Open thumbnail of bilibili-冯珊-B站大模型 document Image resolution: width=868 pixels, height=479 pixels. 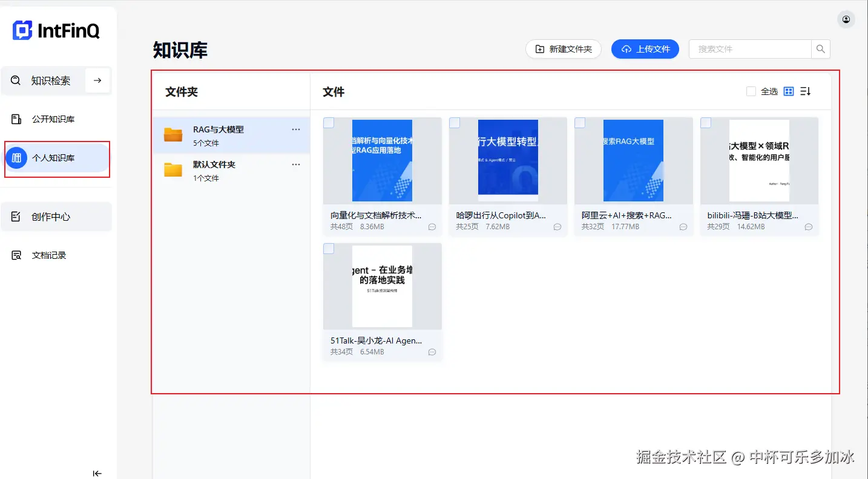[x=759, y=161]
